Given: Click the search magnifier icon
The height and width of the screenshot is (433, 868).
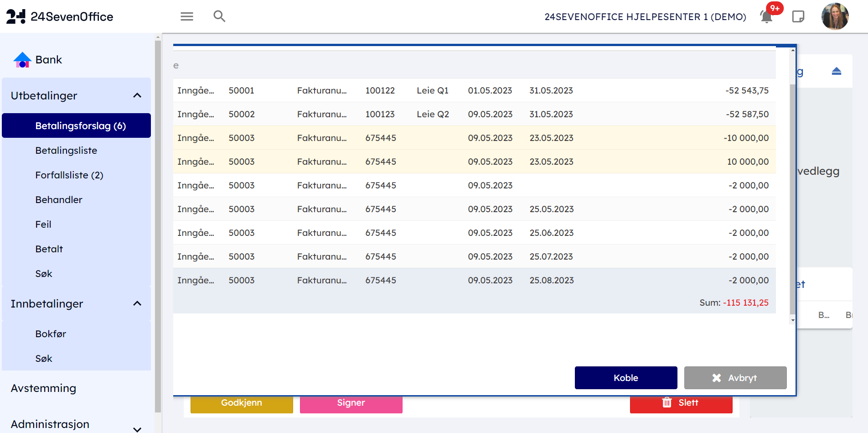Looking at the screenshot, I should click(x=219, y=16).
